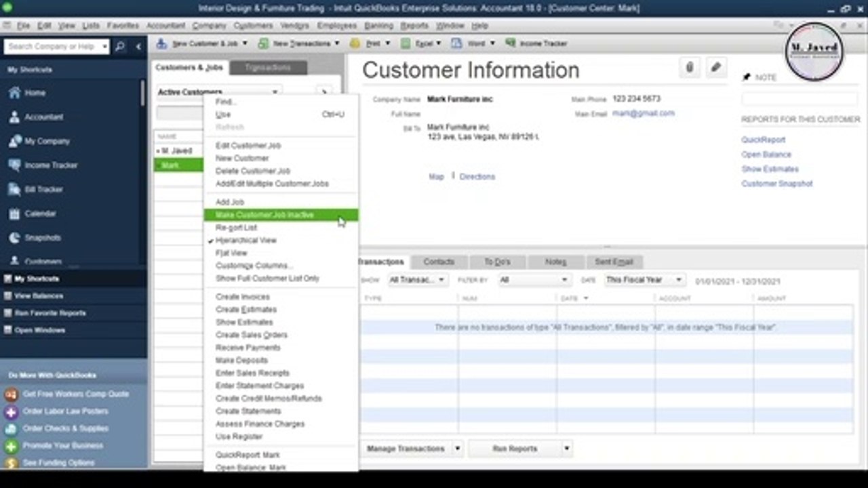Switch to the To Do's tab
This screenshot has width=868, height=488.
click(497, 262)
